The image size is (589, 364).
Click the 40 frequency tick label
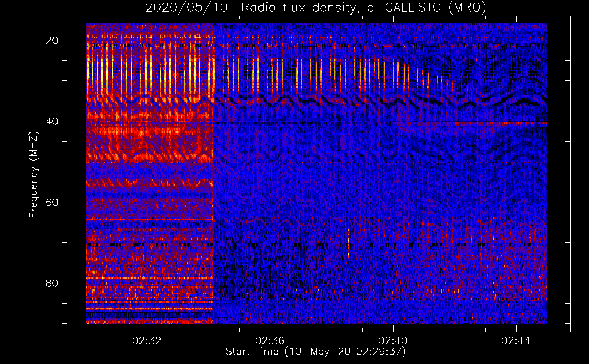[52, 121]
